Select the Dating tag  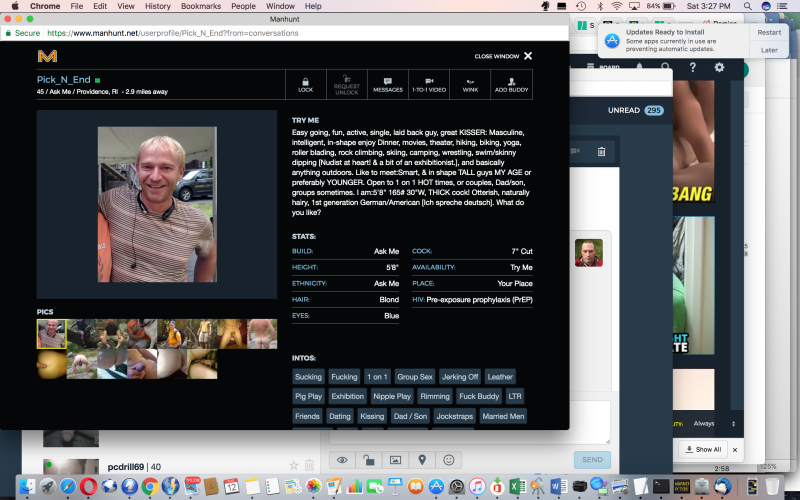pos(340,416)
